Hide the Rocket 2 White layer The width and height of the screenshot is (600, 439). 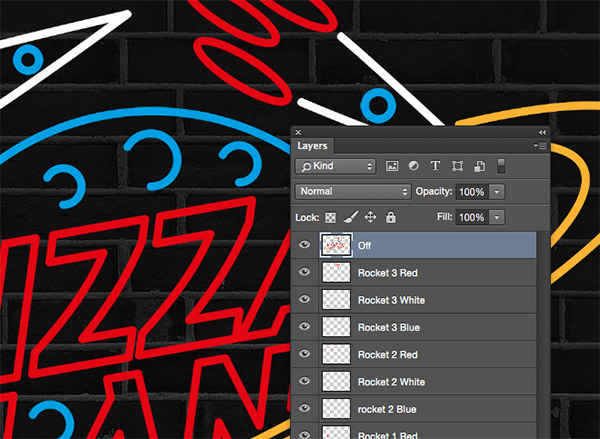[305, 381]
